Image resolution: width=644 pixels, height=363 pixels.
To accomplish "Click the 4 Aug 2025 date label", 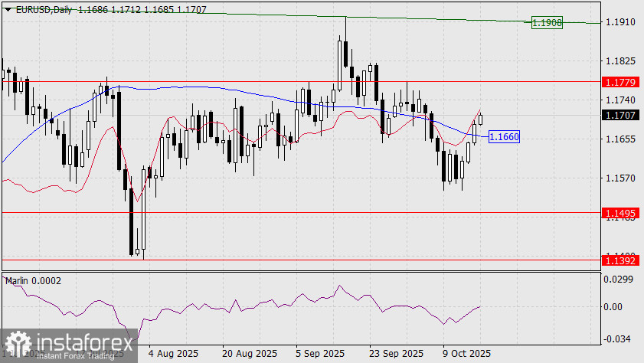I will pyautogui.click(x=173, y=354).
